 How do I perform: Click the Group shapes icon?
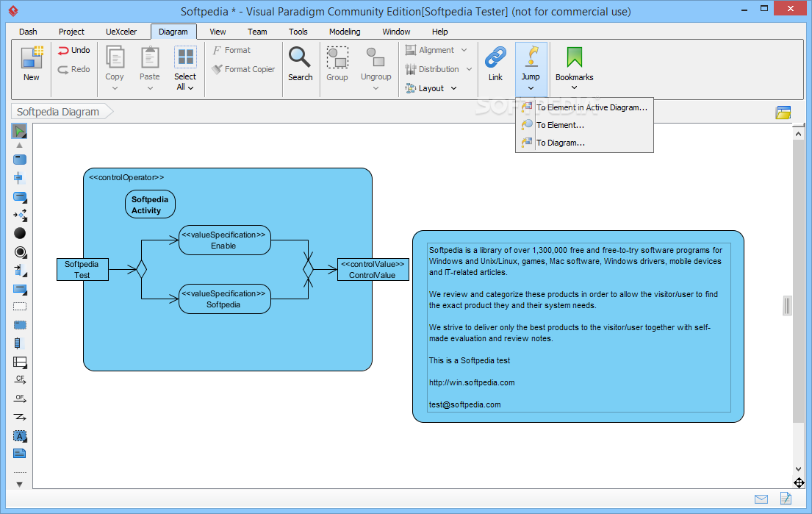tap(337, 57)
